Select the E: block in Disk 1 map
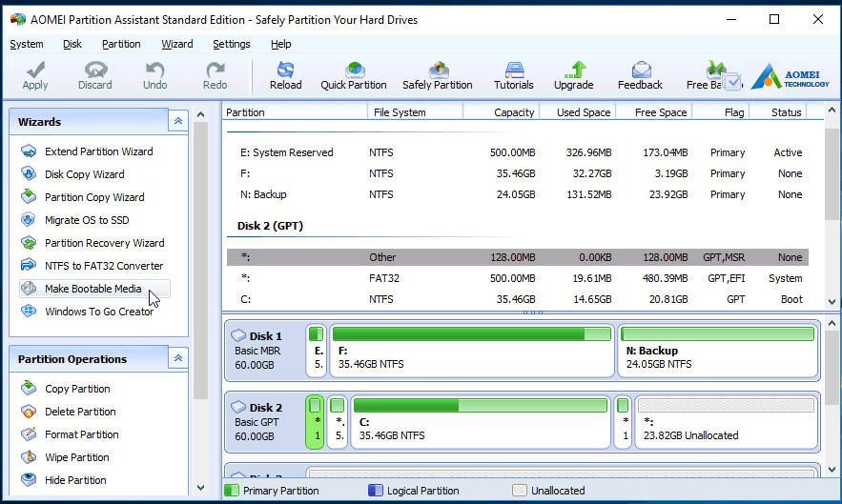This screenshot has height=504, width=842. [317, 351]
